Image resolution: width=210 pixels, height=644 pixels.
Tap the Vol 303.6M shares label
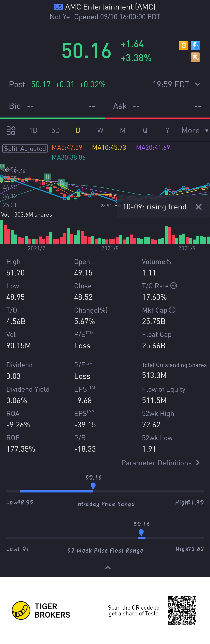(x=26, y=214)
